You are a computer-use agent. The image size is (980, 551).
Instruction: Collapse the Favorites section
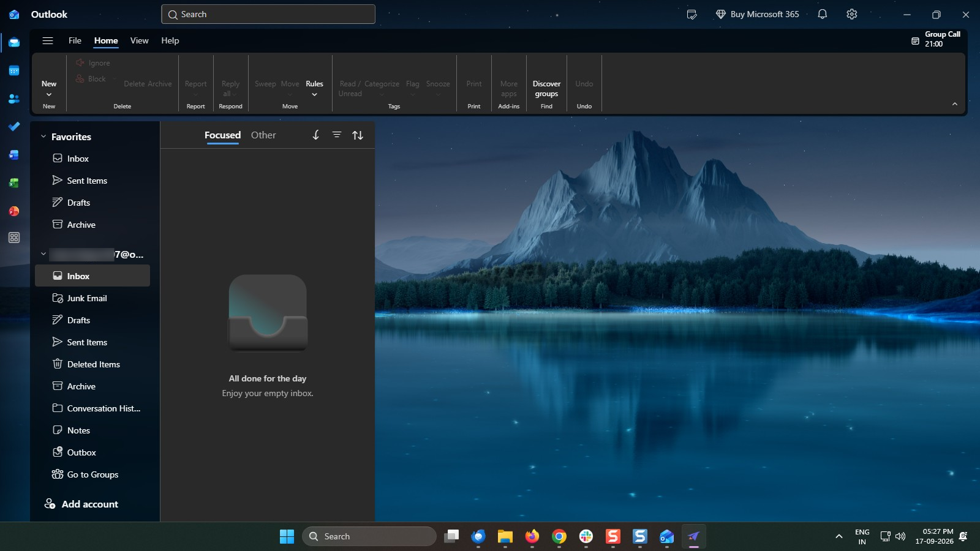click(43, 137)
